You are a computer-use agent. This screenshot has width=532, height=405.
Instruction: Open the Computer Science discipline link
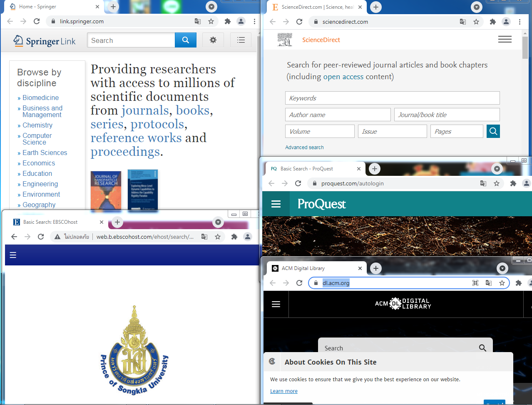pos(37,139)
